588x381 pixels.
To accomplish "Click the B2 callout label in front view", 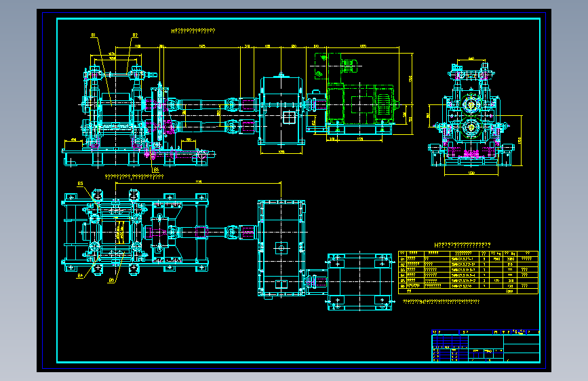I will click(x=135, y=35).
